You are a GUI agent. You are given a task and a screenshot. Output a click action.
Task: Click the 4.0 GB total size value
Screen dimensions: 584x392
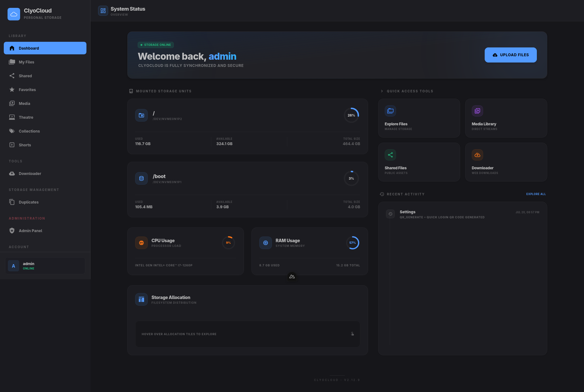coord(354,207)
